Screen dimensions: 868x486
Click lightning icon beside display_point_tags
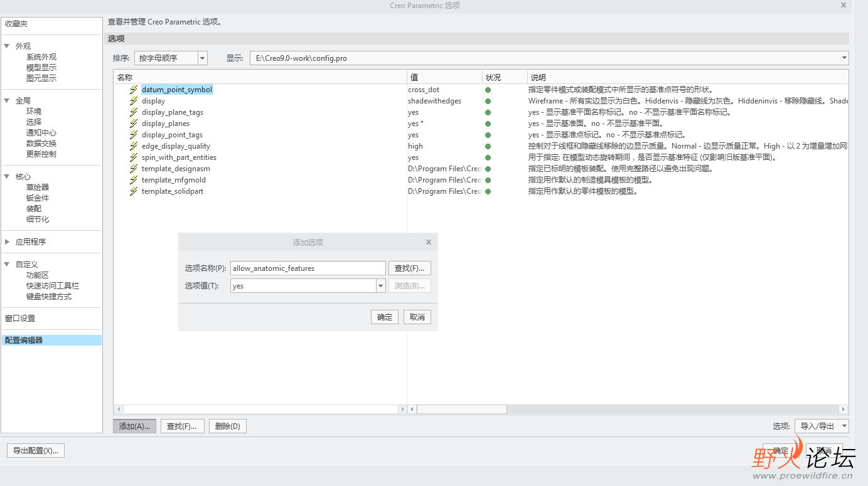click(x=133, y=135)
